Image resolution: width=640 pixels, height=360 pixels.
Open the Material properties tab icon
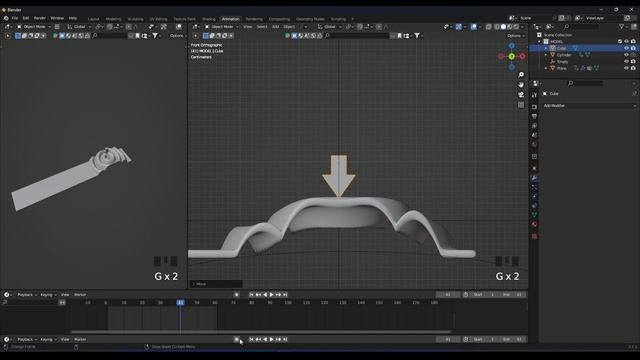click(x=534, y=224)
